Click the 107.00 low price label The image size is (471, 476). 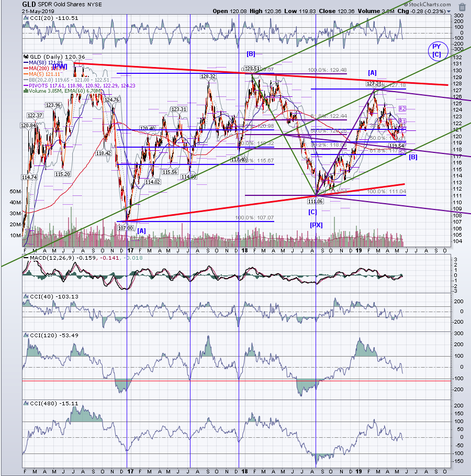coord(126,228)
